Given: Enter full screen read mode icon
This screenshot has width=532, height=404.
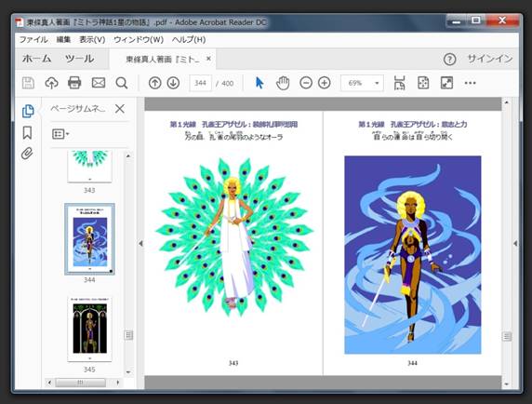Looking at the screenshot, I should coord(446,83).
